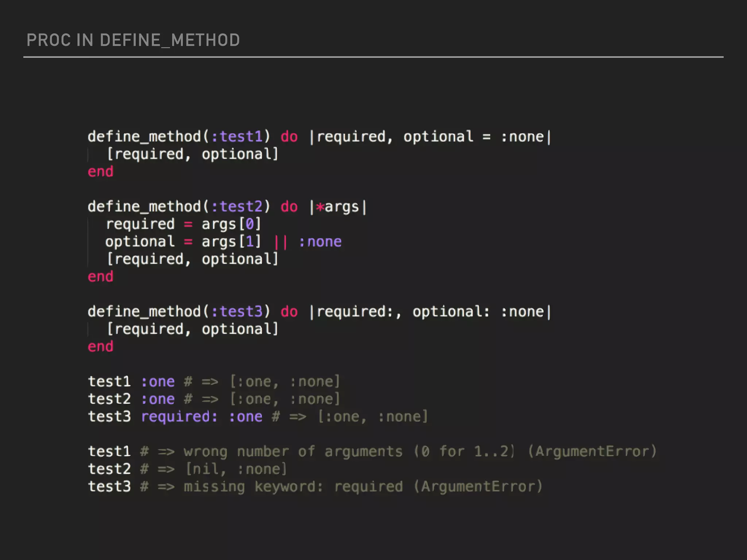Viewport: 747px width, 560px height.
Task: Click the 'test2 # => [nil, :none]' line
Action: point(187,469)
